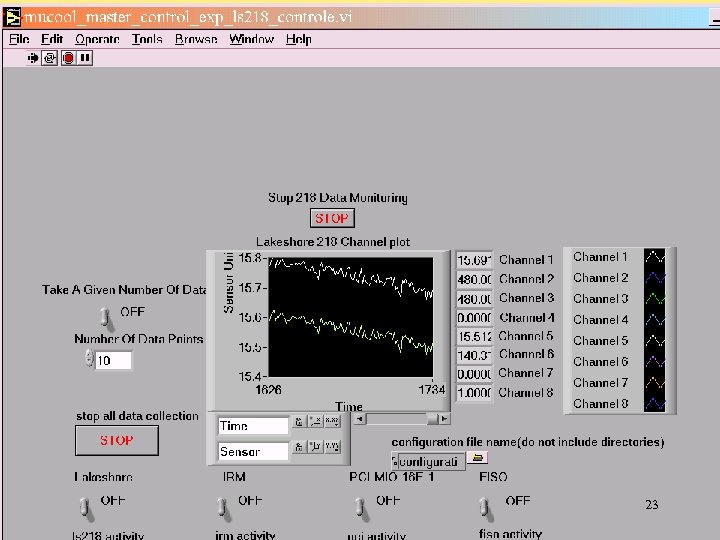Open the File menu

tap(19, 39)
